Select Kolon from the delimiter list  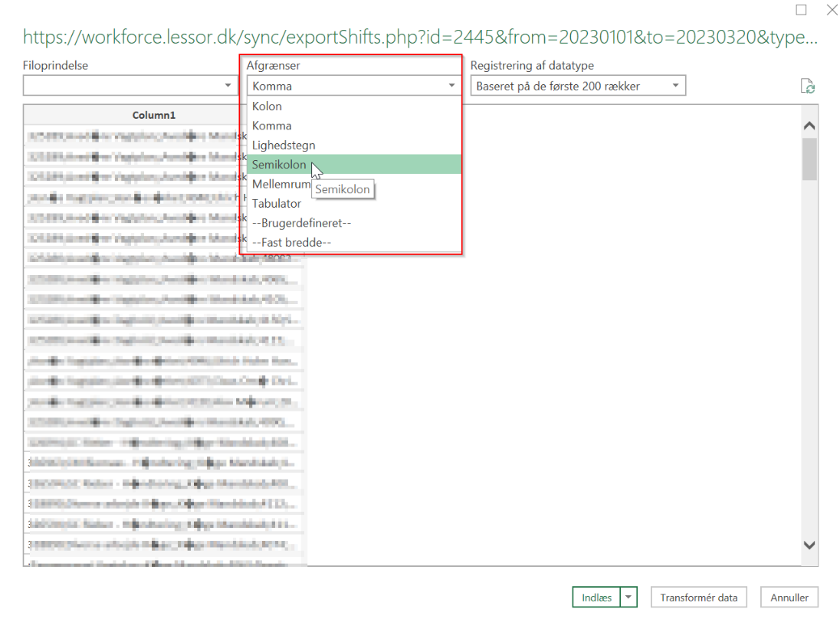click(267, 106)
